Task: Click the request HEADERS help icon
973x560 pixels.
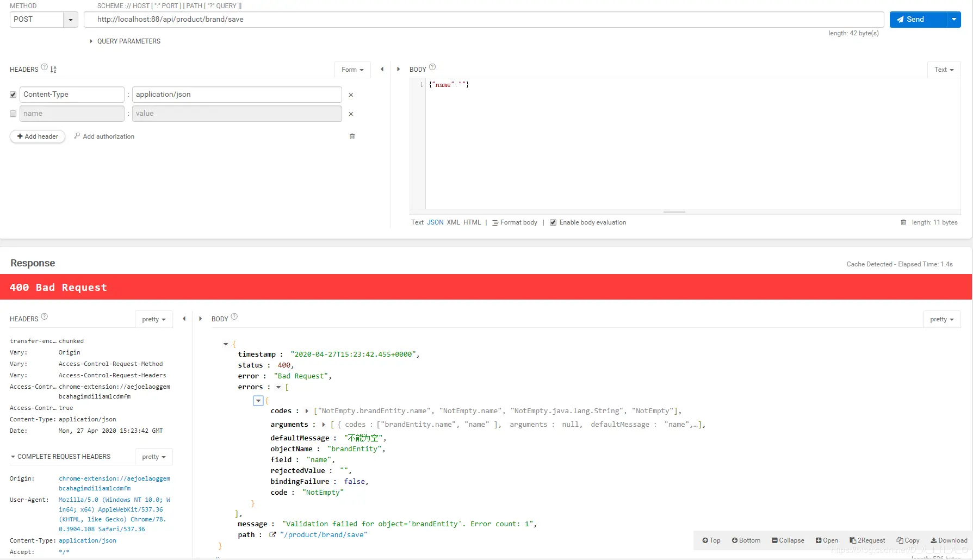Action: click(x=45, y=67)
